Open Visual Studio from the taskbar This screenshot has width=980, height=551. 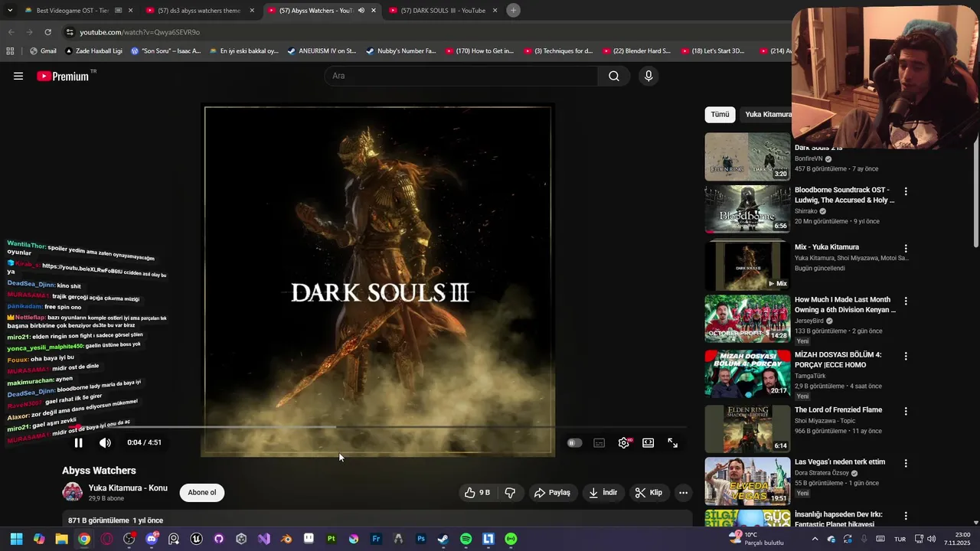pos(264,539)
